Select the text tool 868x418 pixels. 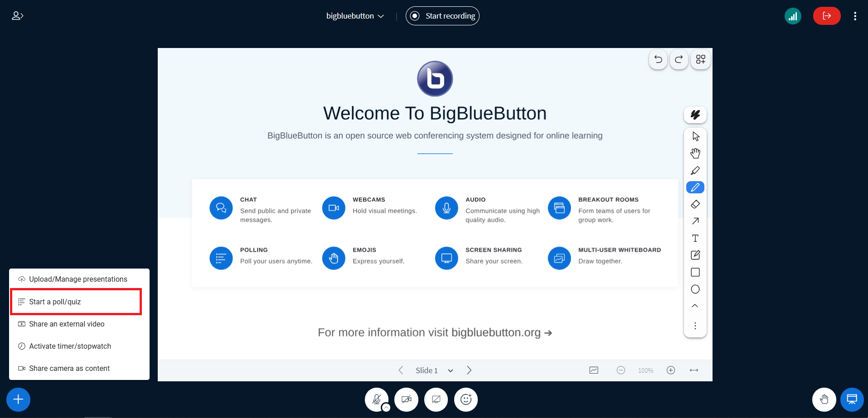pyautogui.click(x=695, y=238)
